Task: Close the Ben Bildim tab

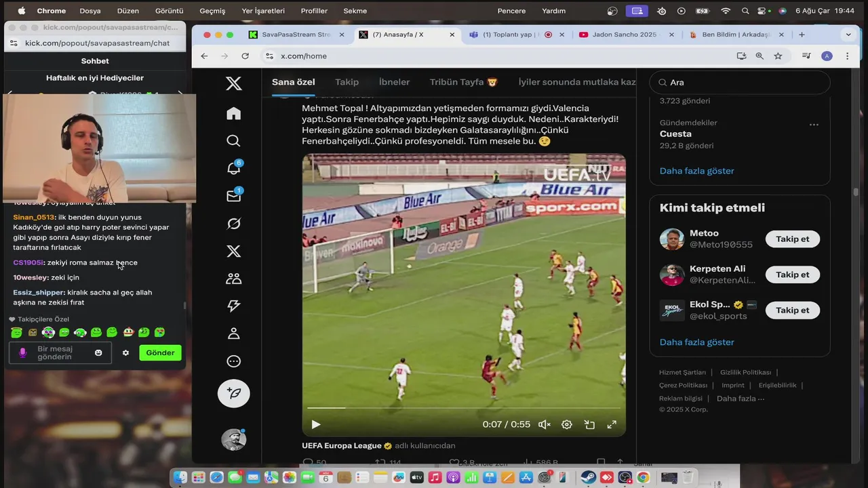Action: [x=781, y=35]
